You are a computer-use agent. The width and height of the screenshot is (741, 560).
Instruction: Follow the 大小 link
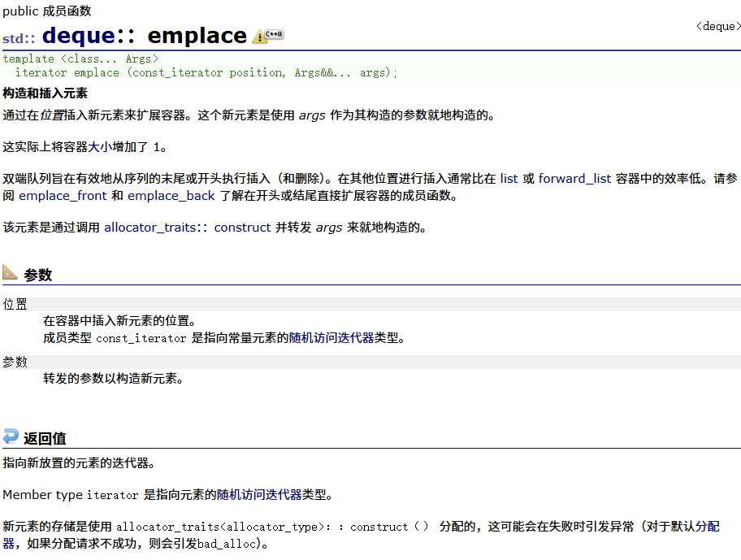[100, 147]
